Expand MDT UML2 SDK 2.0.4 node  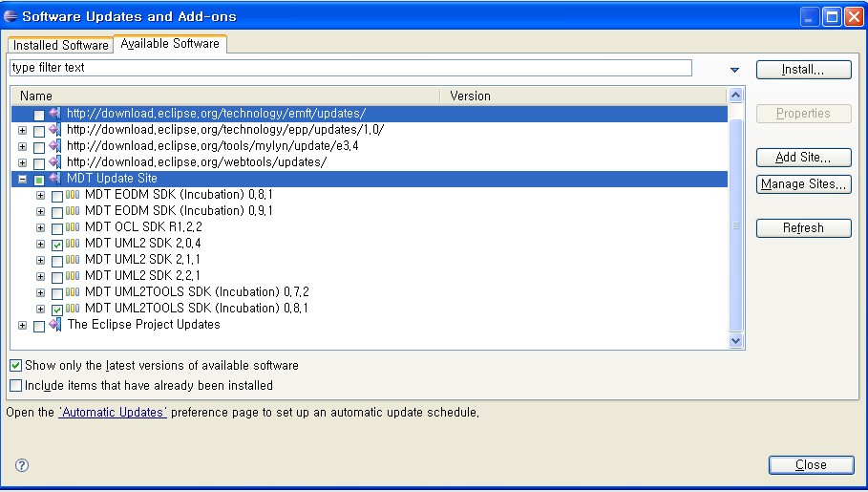(40, 244)
